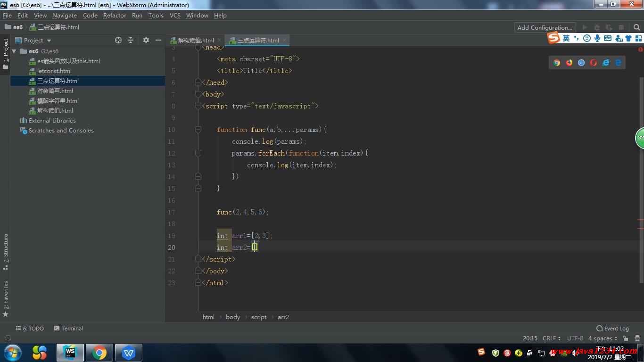The image size is (644, 362).
Task: Open file preview in Safari
Action: (581, 62)
